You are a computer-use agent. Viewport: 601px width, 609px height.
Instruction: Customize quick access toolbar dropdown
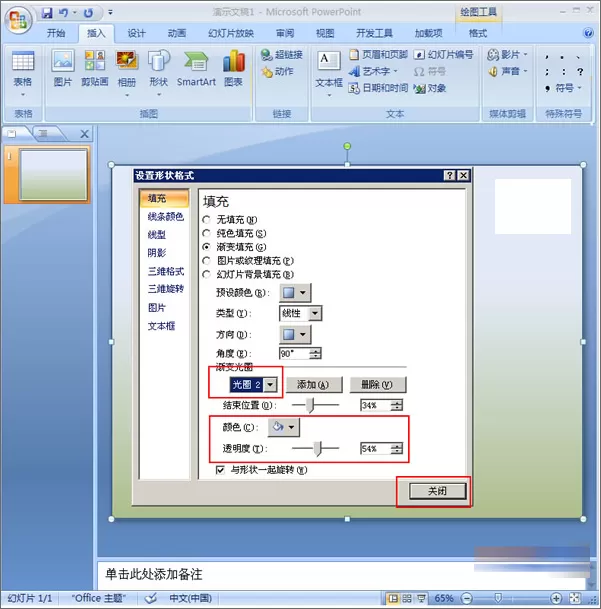pyautogui.click(x=110, y=13)
